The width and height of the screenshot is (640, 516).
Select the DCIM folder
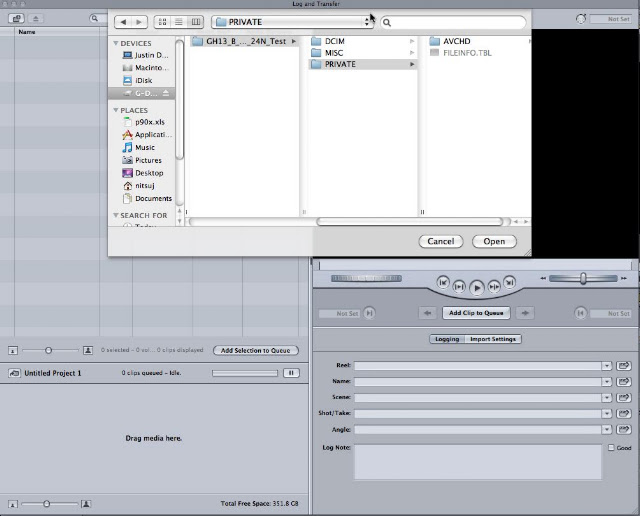tap(362, 41)
